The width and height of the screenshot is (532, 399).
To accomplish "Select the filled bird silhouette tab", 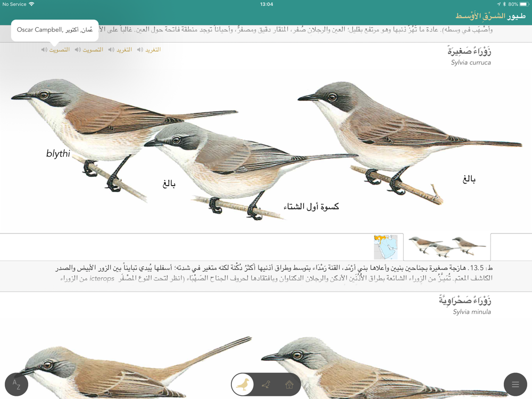I will tap(243, 385).
